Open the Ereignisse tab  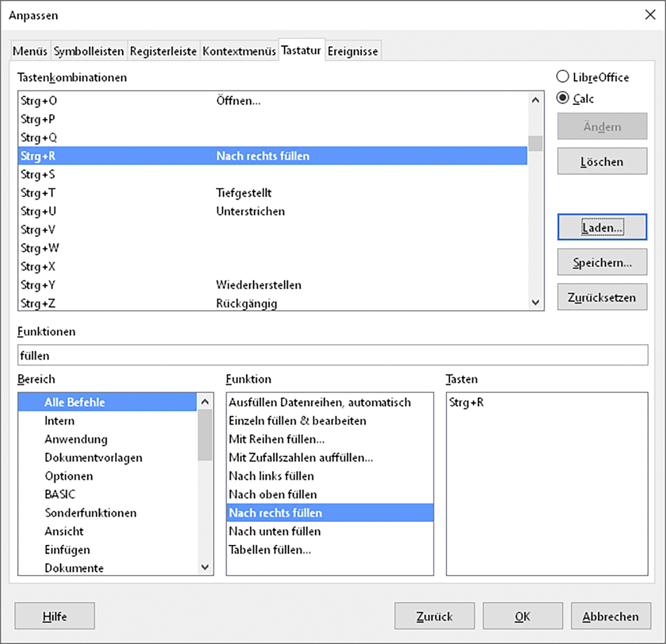tap(352, 51)
